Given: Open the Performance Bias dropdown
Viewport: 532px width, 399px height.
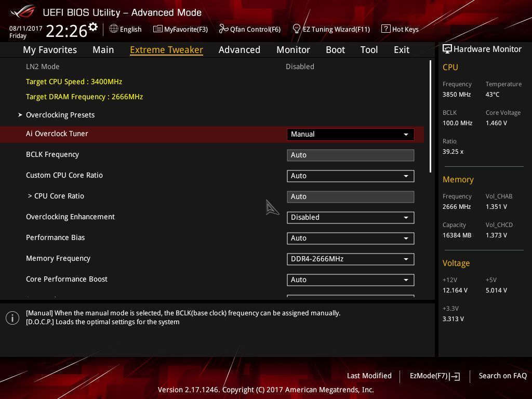Looking at the screenshot, I should tap(351, 238).
